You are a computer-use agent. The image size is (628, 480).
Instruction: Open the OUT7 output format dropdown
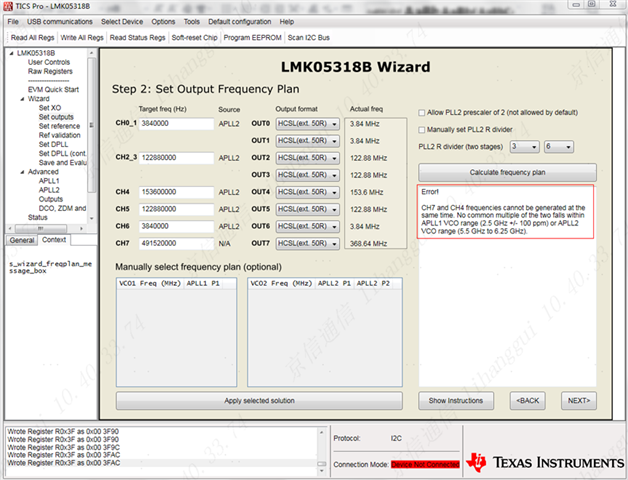pos(308,244)
